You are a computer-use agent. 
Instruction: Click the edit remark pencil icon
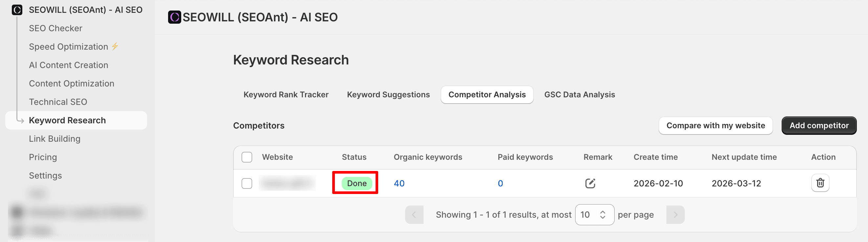tap(590, 183)
